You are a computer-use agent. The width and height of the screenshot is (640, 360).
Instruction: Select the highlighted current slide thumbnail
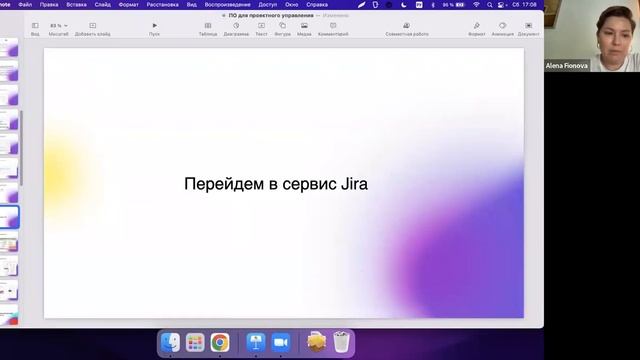pyautogui.click(x=9, y=217)
